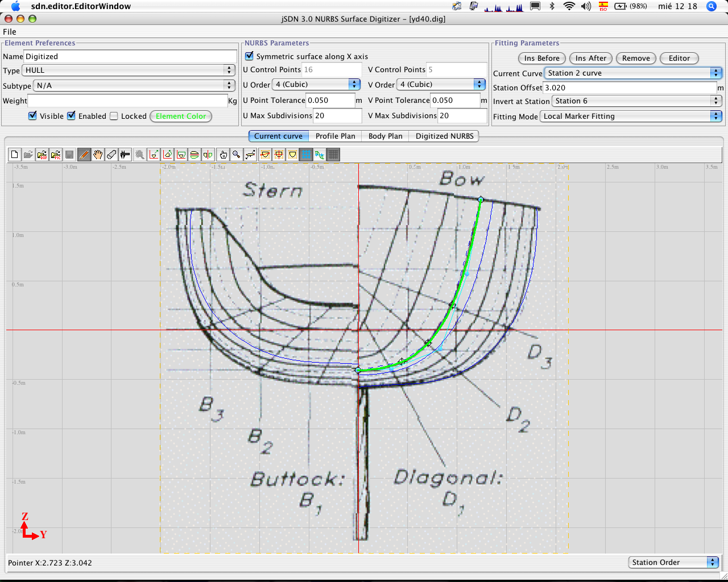The width and height of the screenshot is (728, 582).
Task: Click the V Max Subdivisions field
Action: tap(462, 115)
